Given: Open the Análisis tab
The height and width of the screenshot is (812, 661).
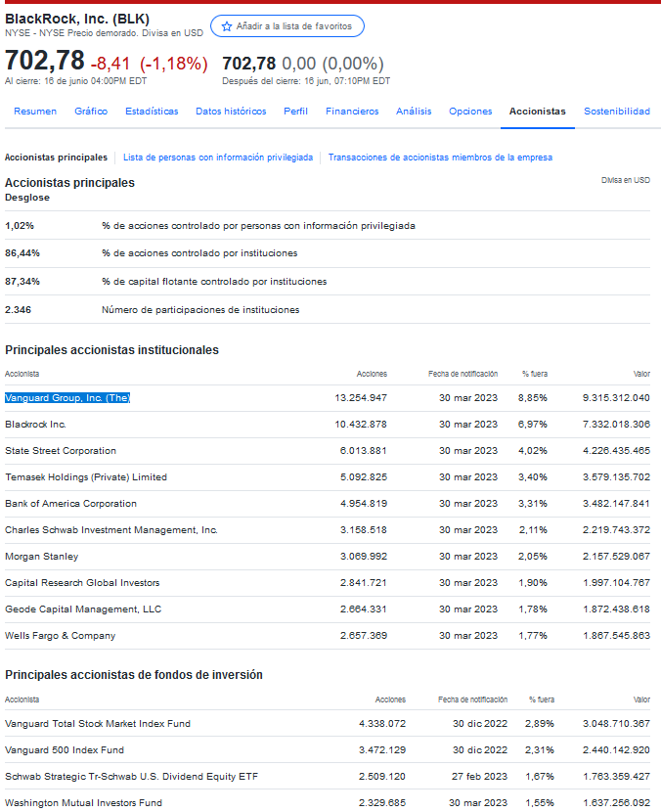Looking at the screenshot, I should tap(414, 112).
